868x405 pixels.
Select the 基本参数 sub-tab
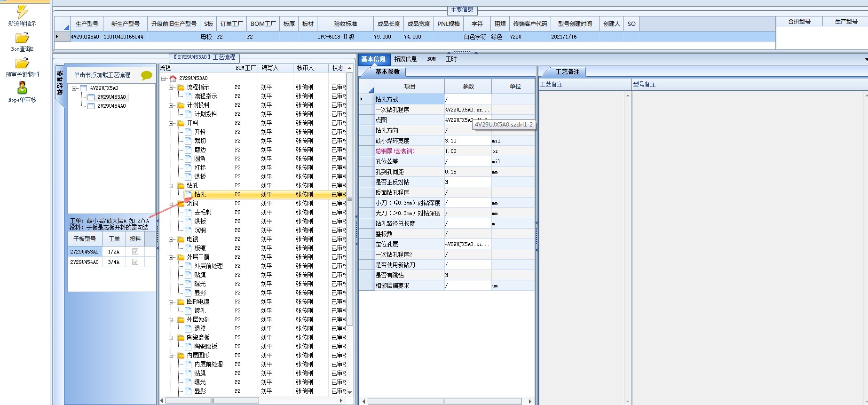pyautogui.click(x=387, y=71)
